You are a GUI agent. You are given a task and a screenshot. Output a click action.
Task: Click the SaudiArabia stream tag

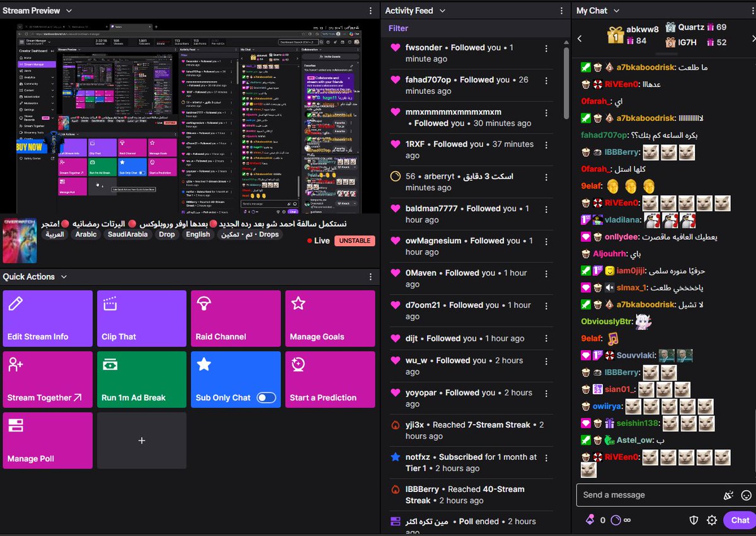[128, 234]
